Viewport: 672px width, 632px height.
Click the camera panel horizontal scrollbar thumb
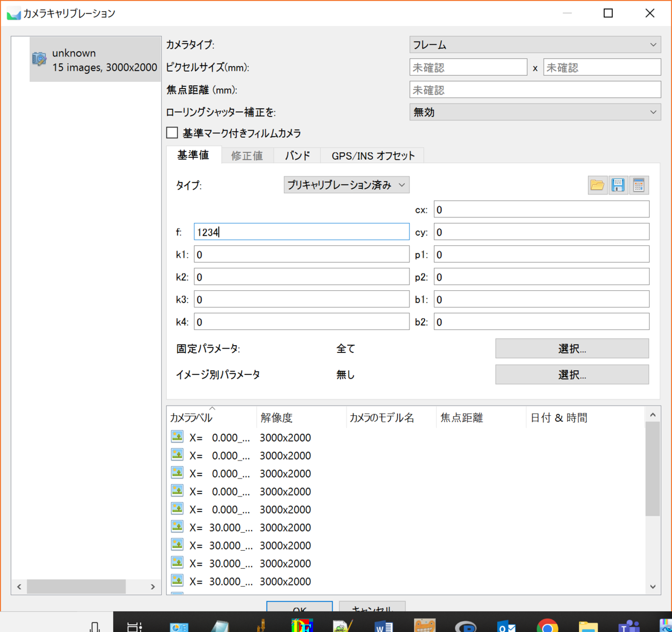(76, 587)
